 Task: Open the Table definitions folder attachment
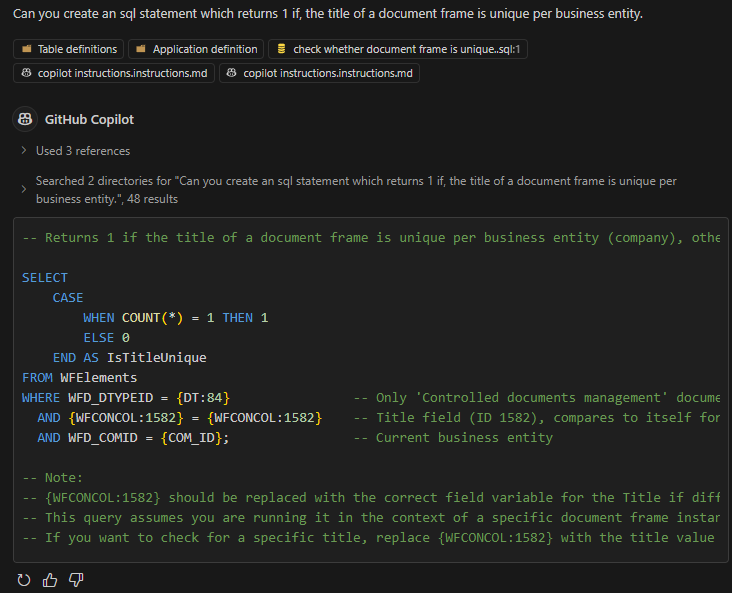pyautogui.click(x=69, y=49)
